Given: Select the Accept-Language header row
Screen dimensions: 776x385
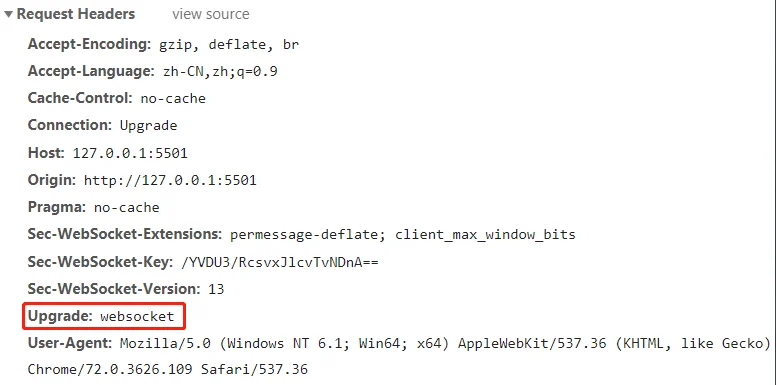Looking at the screenshot, I should pos(152,72).
